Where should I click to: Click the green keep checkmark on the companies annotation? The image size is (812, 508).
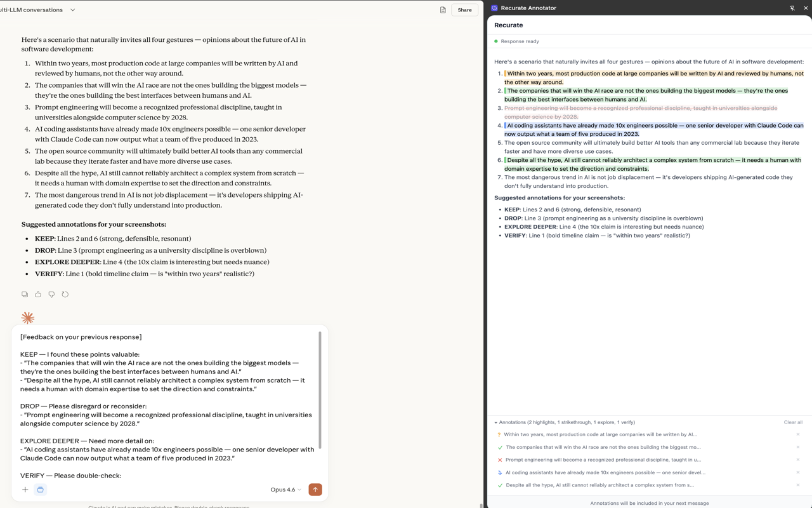tap(499, 446)
